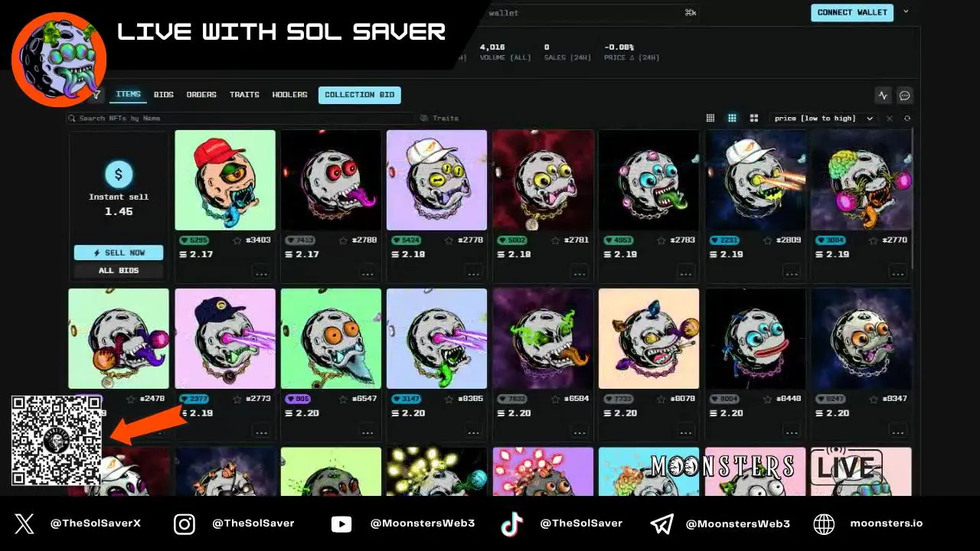980x551 pixels.
Task: Open the ... menu on item #2781
Action: (580, 272)
